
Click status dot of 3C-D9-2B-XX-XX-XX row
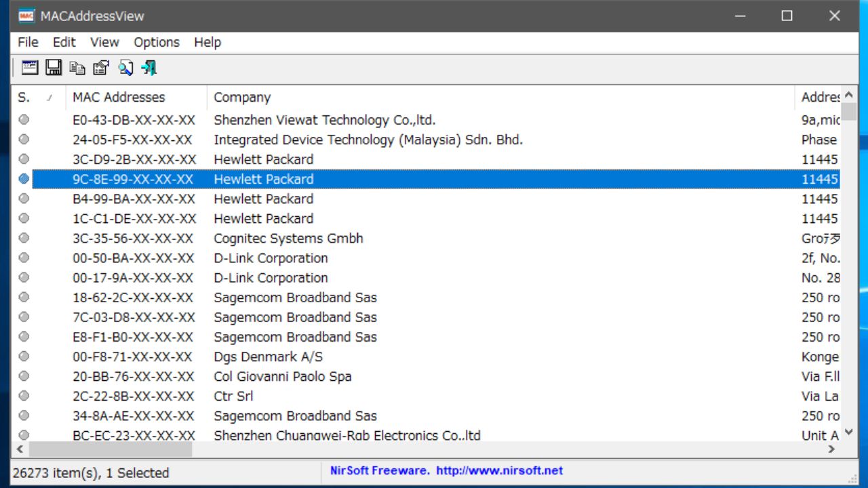pos(24,159)
